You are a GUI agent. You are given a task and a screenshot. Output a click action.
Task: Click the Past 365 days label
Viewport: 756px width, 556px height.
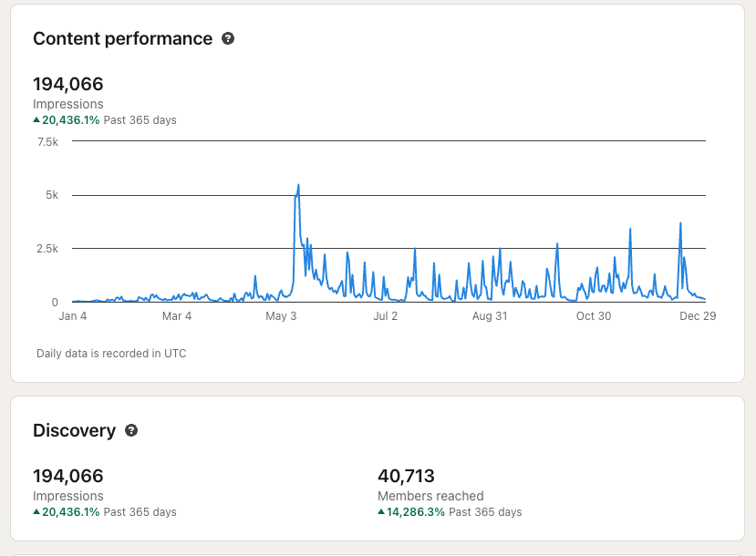[x=139, y=119]
